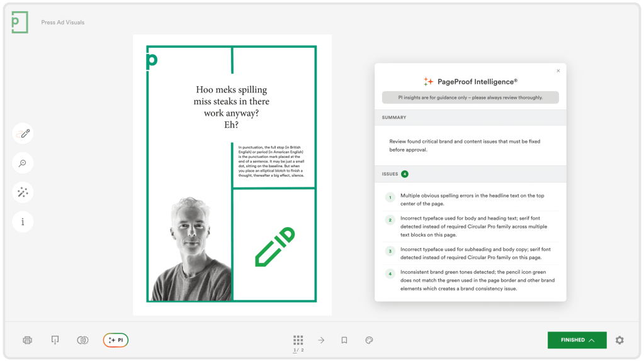Viewport: 644px width, 361px height.
Task: Click the green 'p' logo on the proof page
Action: [152, 62]
